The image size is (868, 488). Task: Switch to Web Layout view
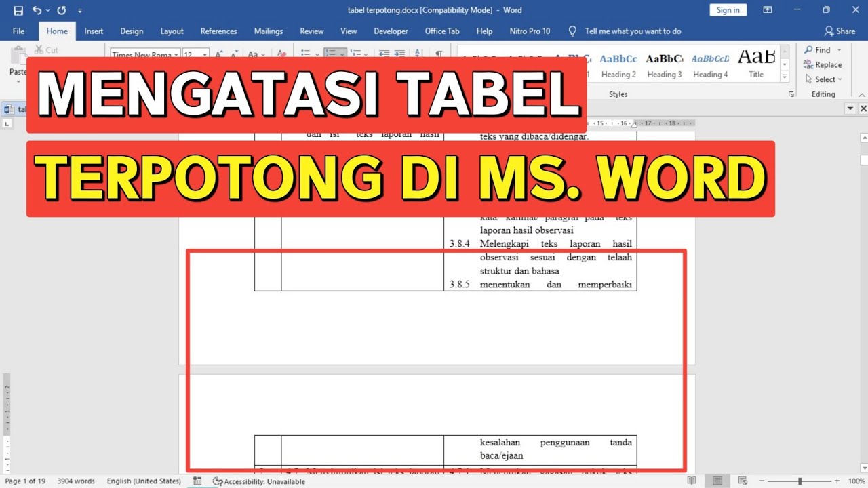point(742,481)
